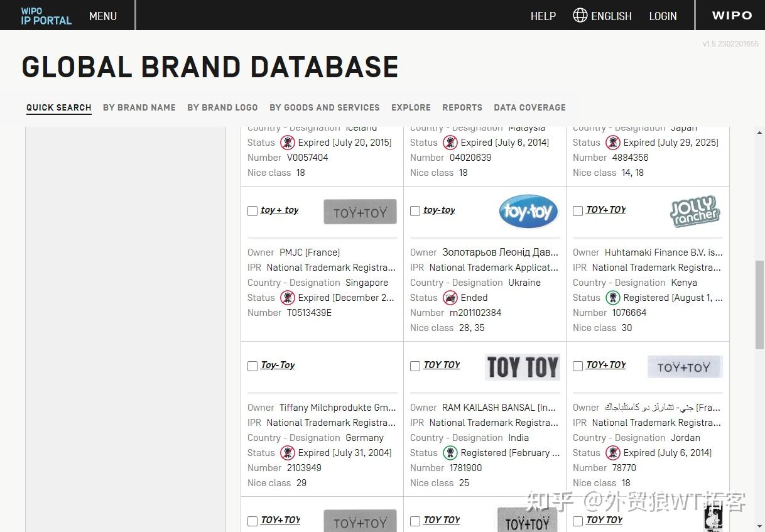
Task: Click the red Expired status icon on Germany record
Action: coord(288,453)
